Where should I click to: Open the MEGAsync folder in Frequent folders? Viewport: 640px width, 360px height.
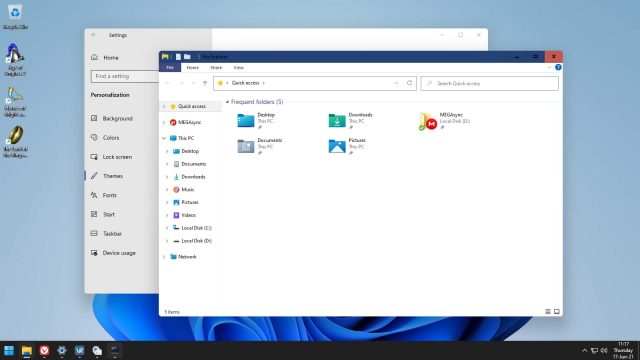point(445,121)
